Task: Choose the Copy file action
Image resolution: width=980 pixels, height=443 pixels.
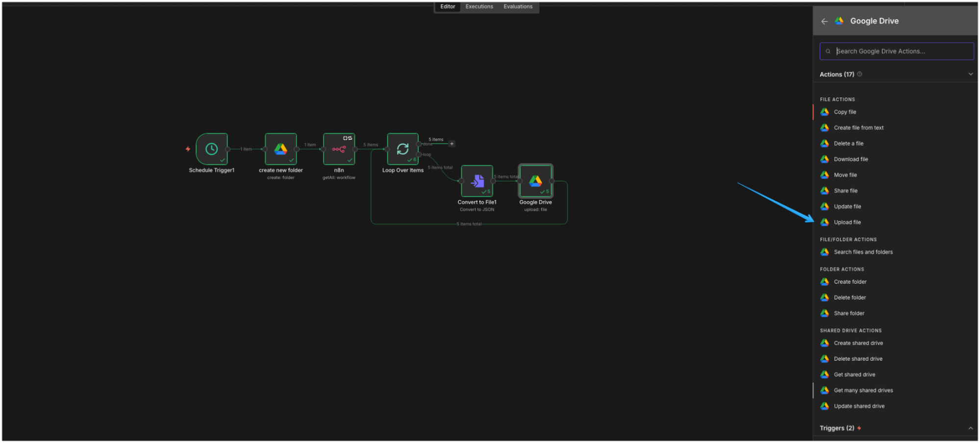Action: click(845, 112)
